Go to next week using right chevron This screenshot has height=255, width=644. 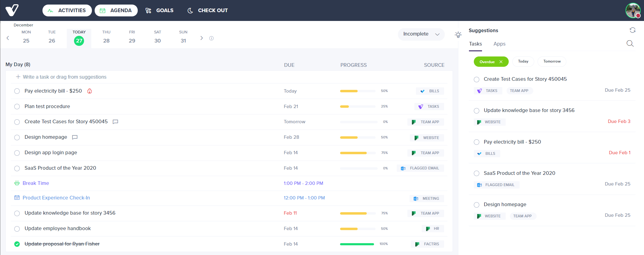click(201, 38)
